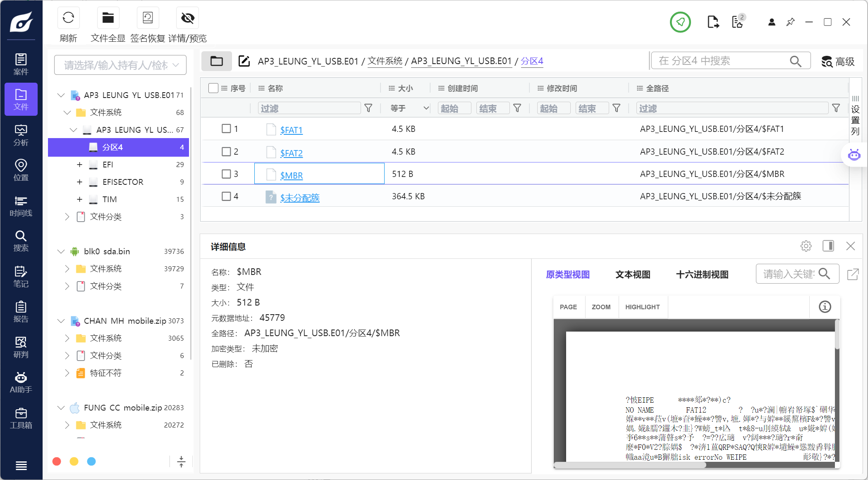Click the ZOOM button in preview
Viewport: 868px width, 480px height.
(601, 307)
